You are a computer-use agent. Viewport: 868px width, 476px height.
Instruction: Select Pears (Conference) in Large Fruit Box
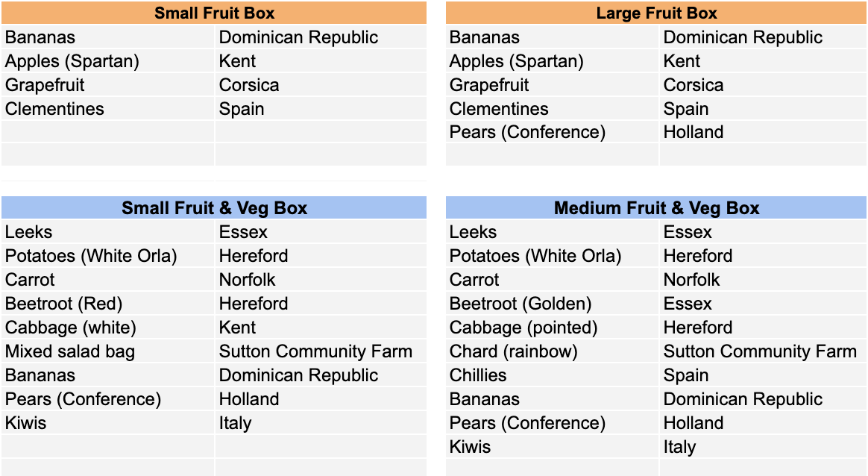coord(552,132)
